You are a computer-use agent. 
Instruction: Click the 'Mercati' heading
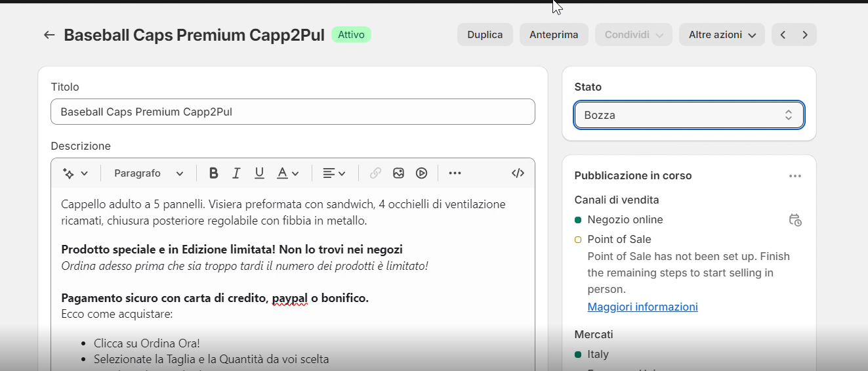pyautogui.click(x=594, y=334)
